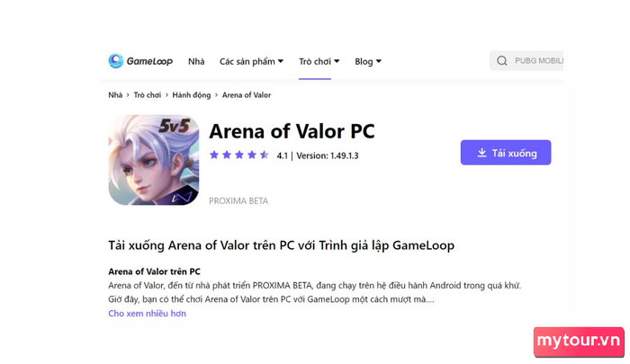Click the PROXIMA BETA developer name

click(238, 200)
